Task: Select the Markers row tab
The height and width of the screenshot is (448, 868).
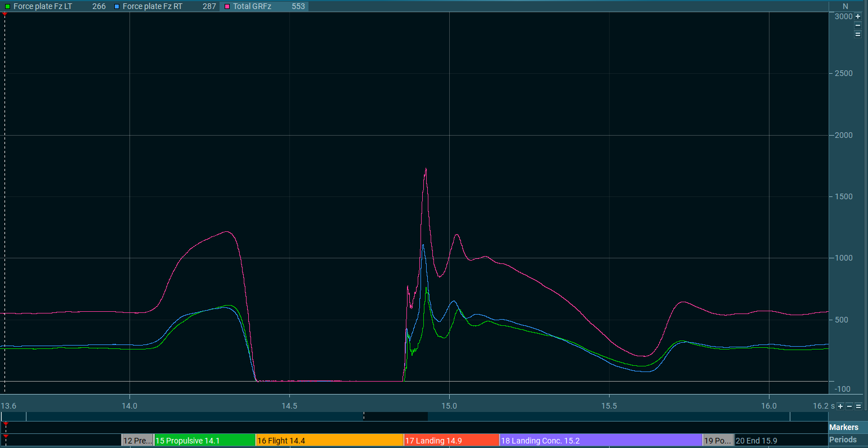Action: [843, 427]
